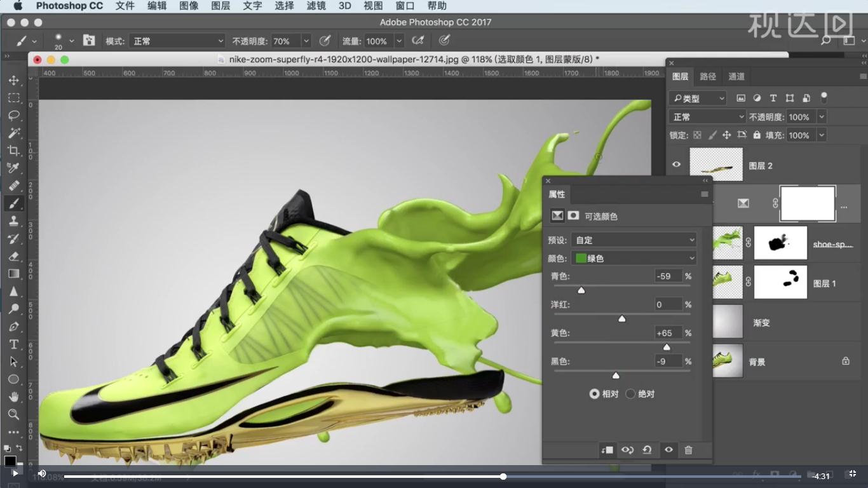The height and width of the screenshot is (488, 868).
Task: Open the layer opacity dropdown arrow
Action: [x=822, y=117]
